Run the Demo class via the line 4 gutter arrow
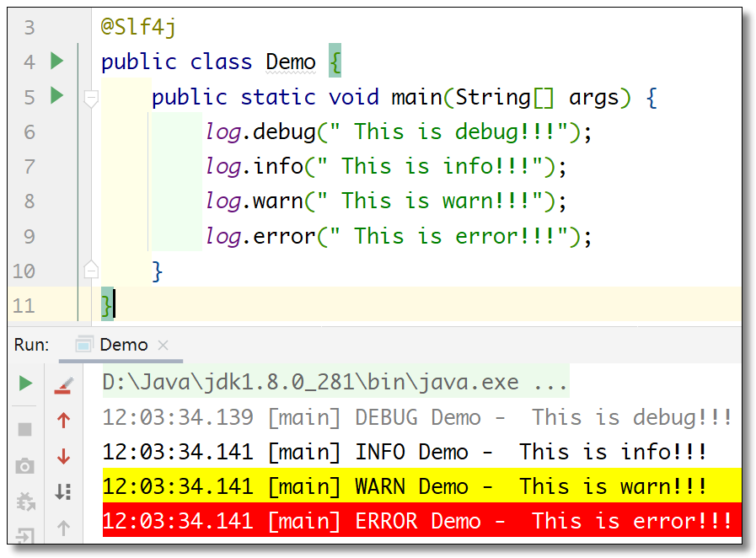This screenshot has width=756, height=558. coord(57,61)
